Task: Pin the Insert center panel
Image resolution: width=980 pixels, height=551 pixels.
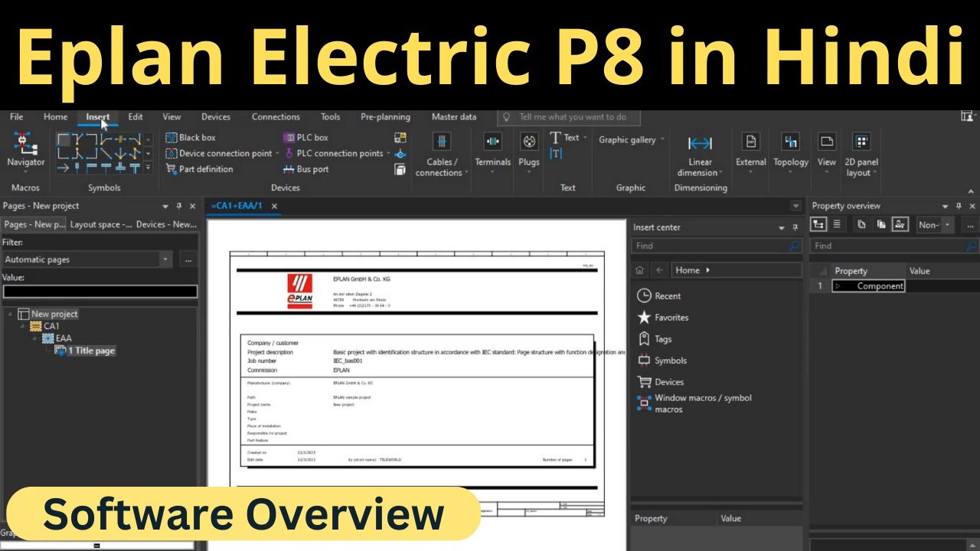Action: click(794, 227)
